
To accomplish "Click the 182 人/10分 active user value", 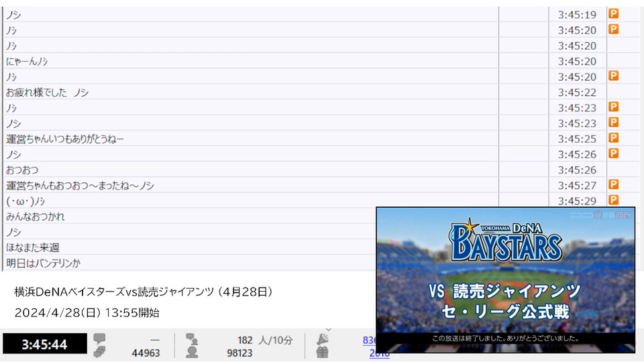I will (x=265, y=341).
